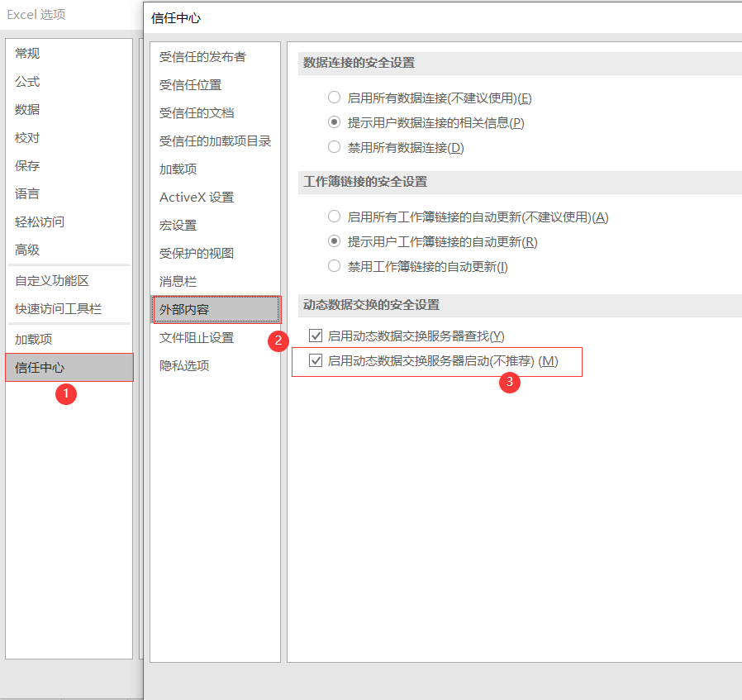
Task: Open 受信任位置 in Trust Center
Action: pyautogui.click(x=216, y=85)
